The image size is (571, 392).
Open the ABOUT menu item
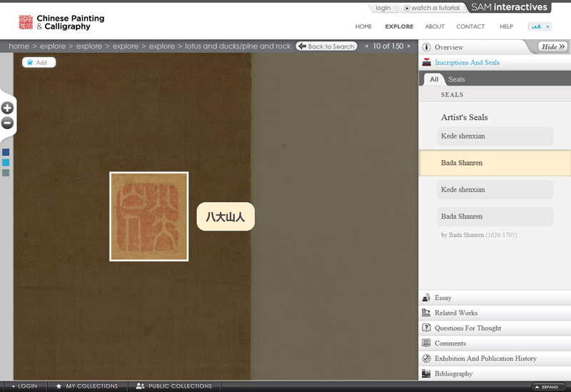pyautogui.click(x=435, y=26)
